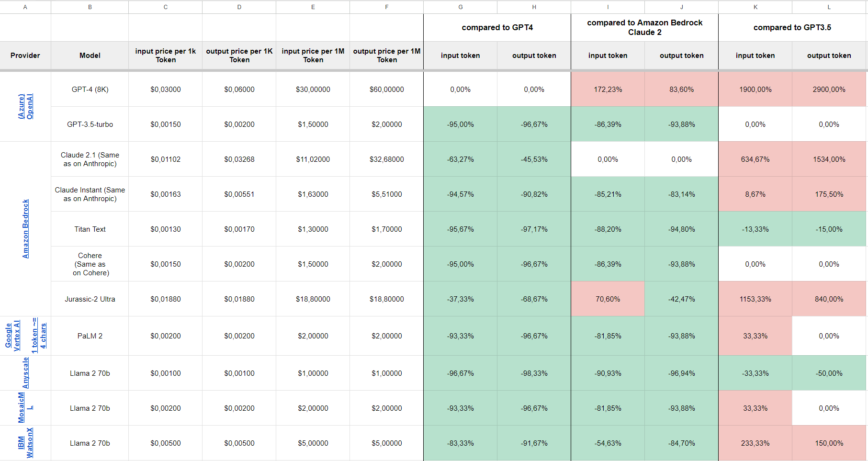The height and width of the screenshot is (461, 868).
Task: Open the "IBM WatsonX" link
Action: pos(25,443)
